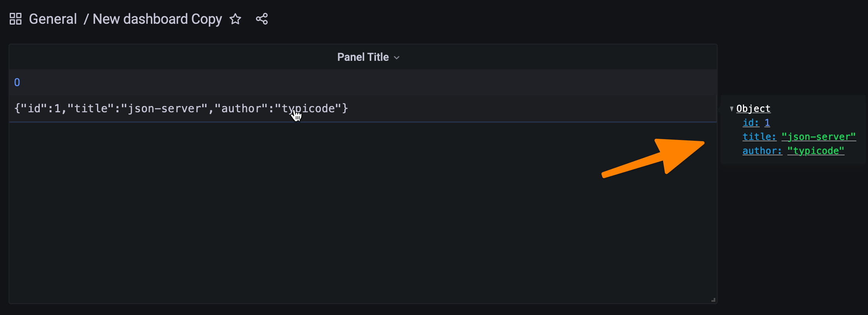Viewport: 868px width, 315px height.
Task: Click the slash separator in breadcrumb
Action: click(86, 19)
